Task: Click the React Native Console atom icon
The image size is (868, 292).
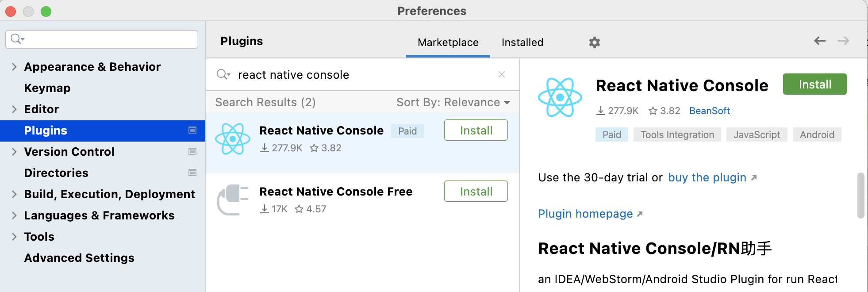Action: click(233, 139)
